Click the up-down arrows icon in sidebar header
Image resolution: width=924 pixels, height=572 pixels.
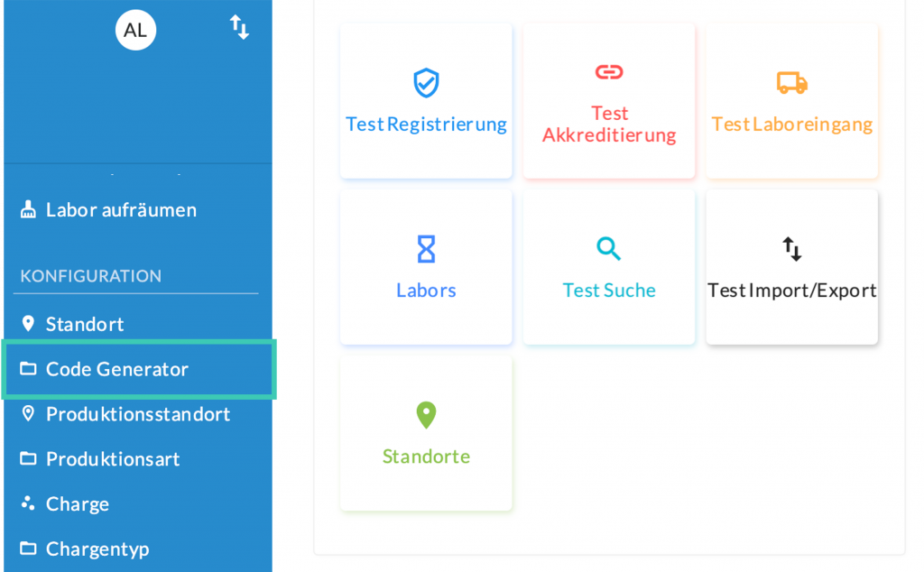click(x=239, y=27)
